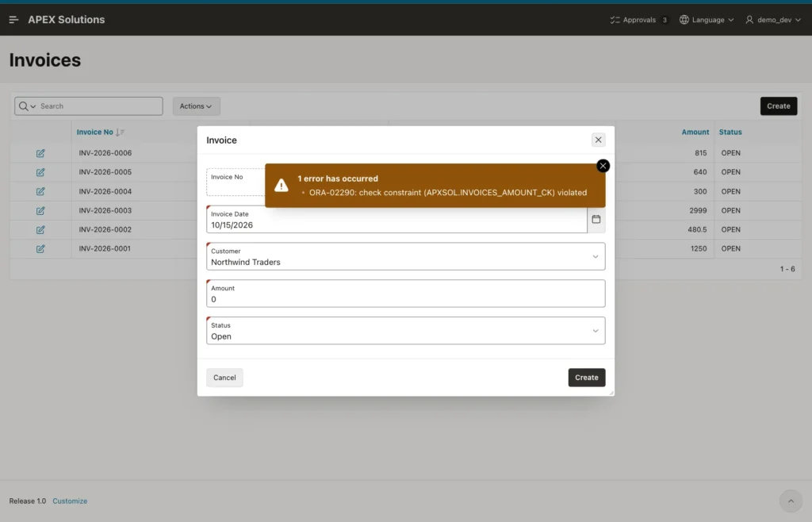
Task: Expand the Customer select list
Action: [x=405, y=256]
